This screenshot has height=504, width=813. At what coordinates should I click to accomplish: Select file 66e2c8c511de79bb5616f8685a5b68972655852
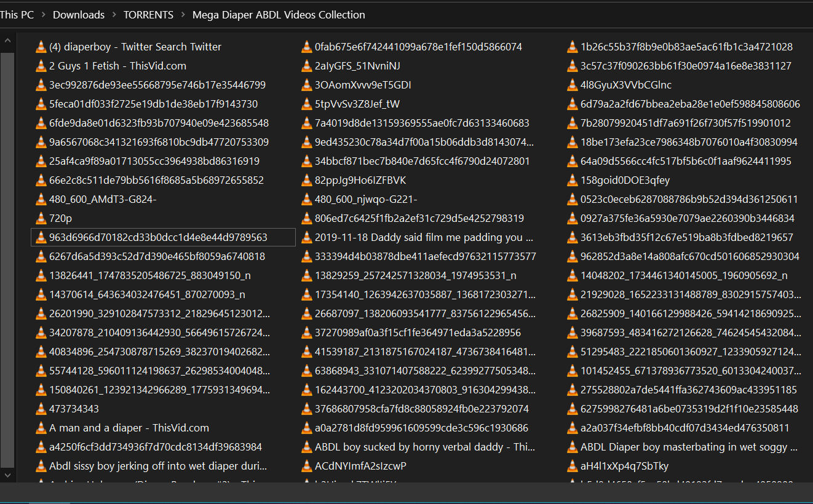tap(156, 180)
